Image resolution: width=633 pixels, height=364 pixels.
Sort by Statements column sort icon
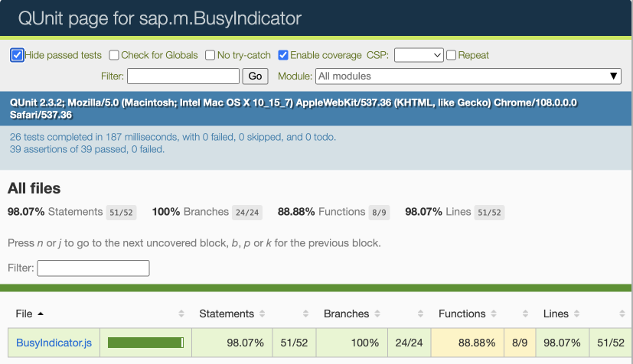(262, 314)
